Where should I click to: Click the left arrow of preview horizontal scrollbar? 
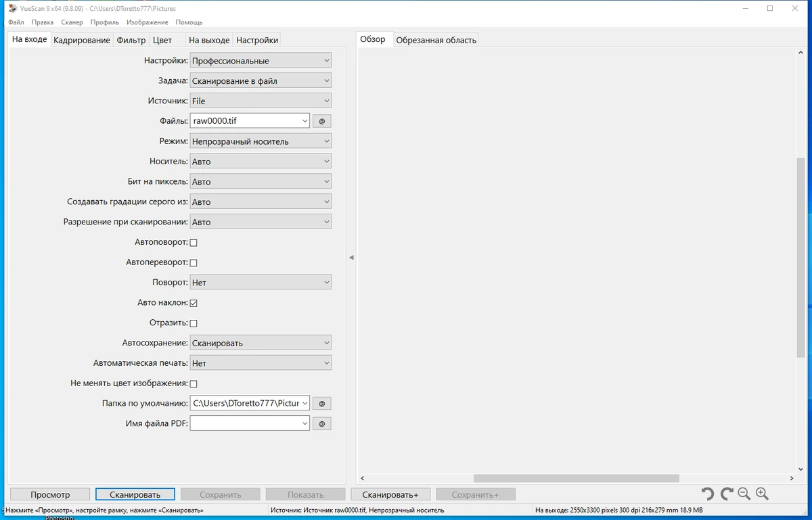click(x=362, y=478)
